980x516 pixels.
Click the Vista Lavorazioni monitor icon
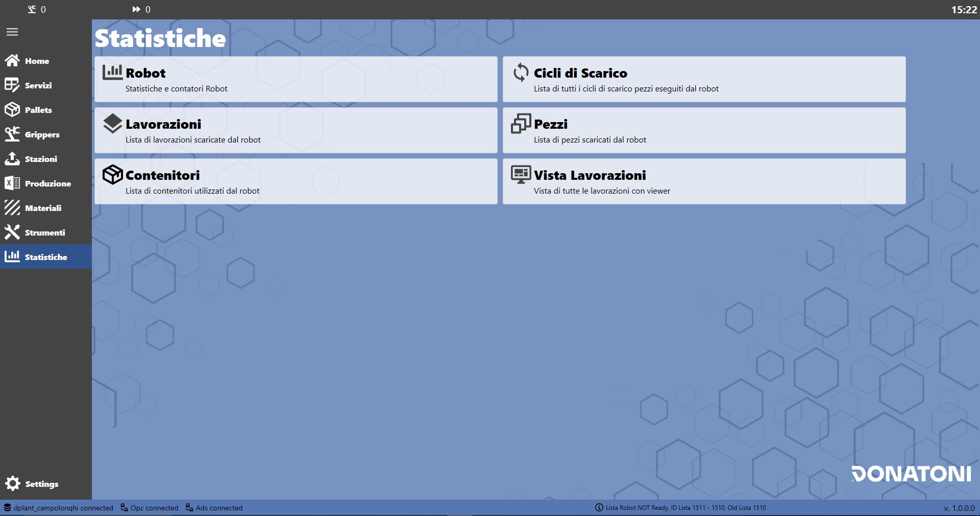tap(521, 174)
